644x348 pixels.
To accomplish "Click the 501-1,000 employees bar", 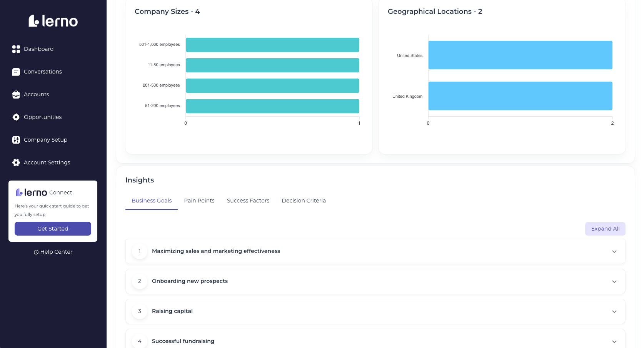I will click(272, 45).
